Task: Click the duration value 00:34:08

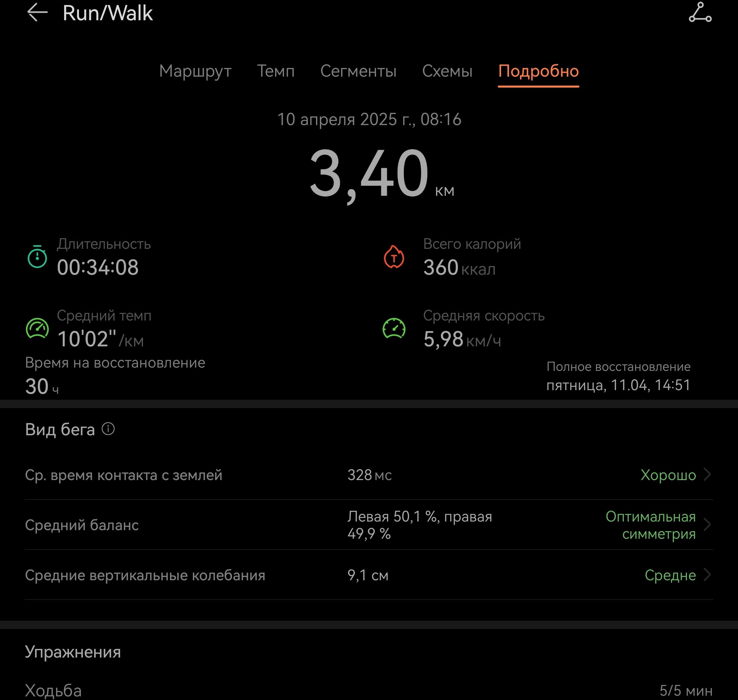Action: point(98,267)
